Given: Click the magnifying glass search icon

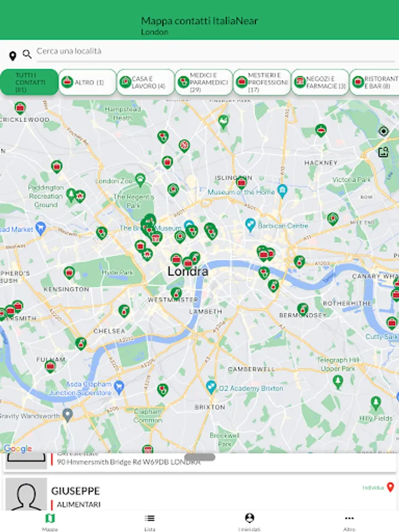Looking at the screenshot, I should 27,54.
